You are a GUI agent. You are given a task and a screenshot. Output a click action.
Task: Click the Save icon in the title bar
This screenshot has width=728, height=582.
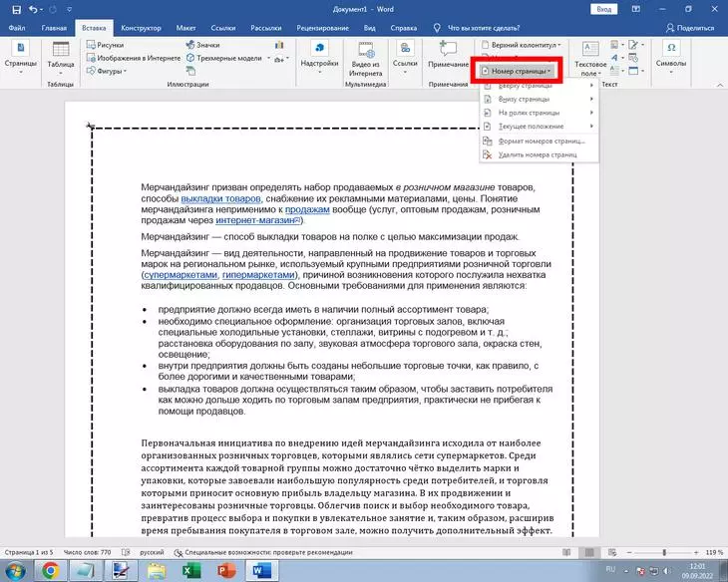16,9
